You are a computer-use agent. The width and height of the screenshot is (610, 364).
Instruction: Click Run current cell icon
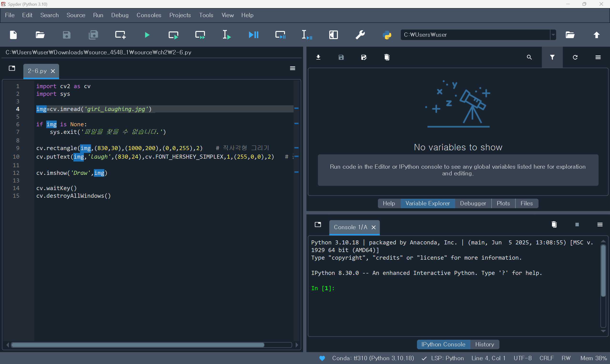click(x=173, y=35)
